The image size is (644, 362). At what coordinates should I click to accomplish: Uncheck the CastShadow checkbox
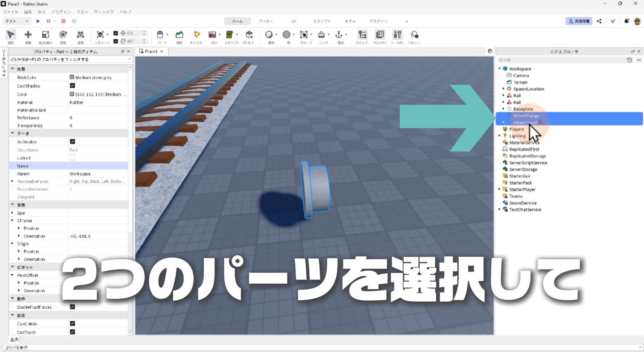[x=72, y=86]
